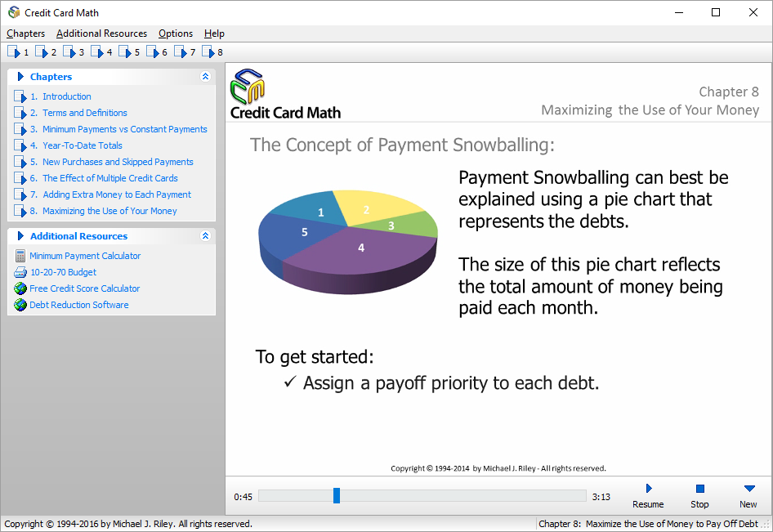The image size is (773, 532).
Task: Open the Options menu
Action: click(176, 34)
